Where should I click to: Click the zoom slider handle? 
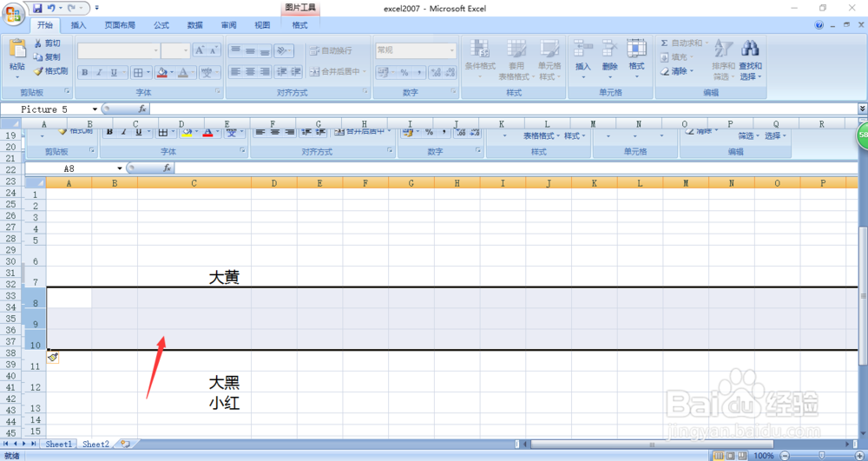(x=821, y=456)
